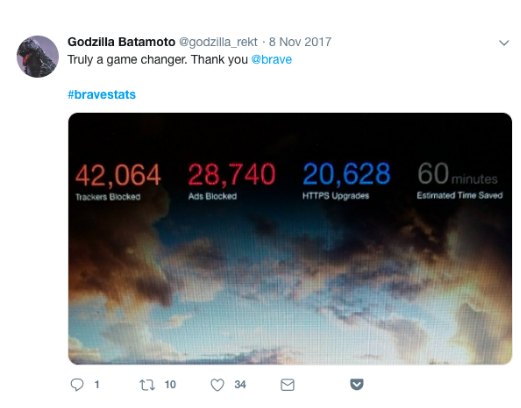Like the tweet with the heart icon
Image resolution: width=521 pixels, height=408 pixels.
click(x=217, y=385)
